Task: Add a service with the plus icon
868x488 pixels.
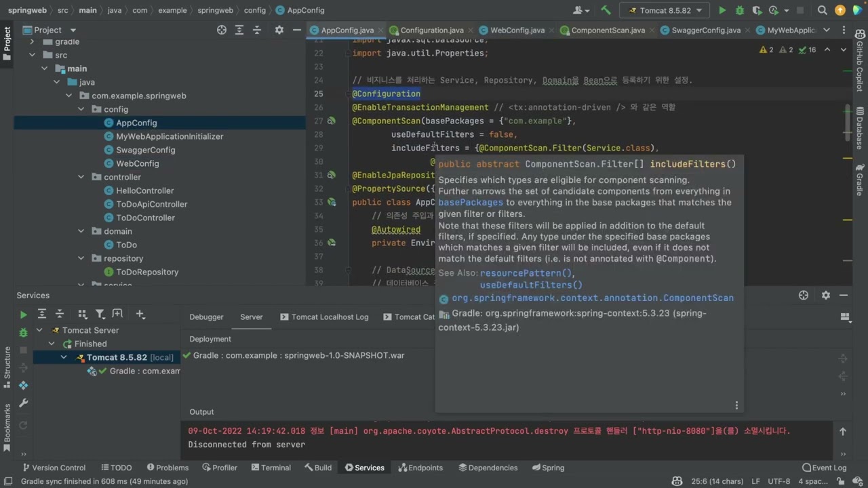Action: tap(140, 314)
